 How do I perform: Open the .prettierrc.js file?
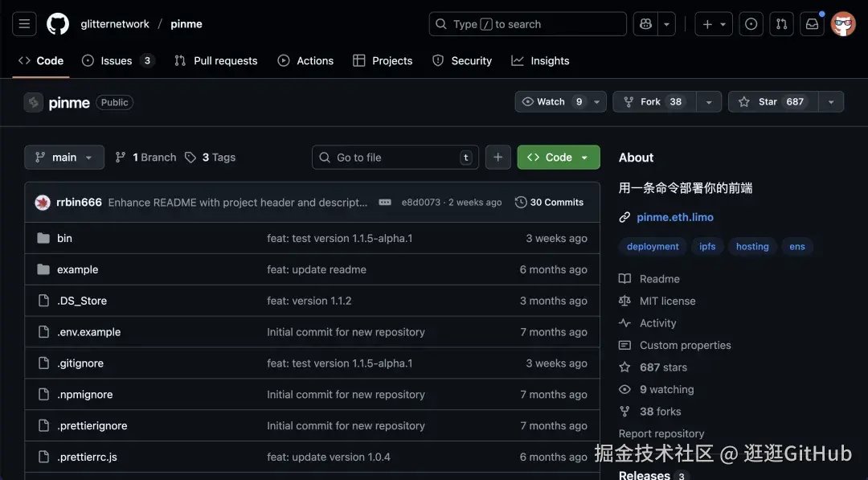pos(87,457)
